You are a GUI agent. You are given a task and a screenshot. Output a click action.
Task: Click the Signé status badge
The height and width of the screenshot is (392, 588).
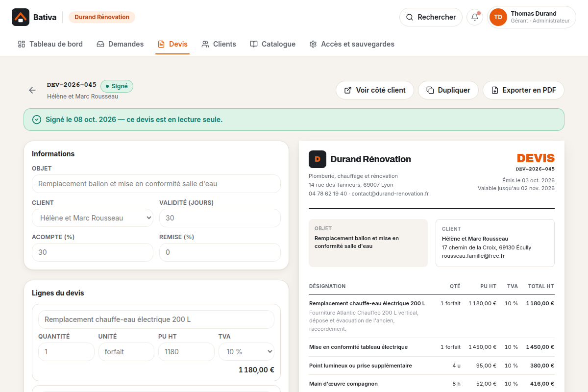tap(117, 86)
